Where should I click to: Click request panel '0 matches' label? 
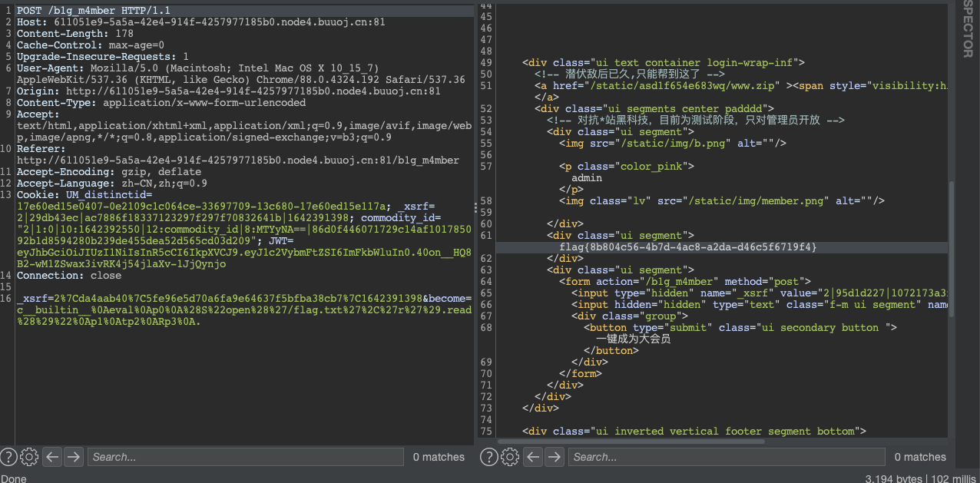[x=439, y=457]
